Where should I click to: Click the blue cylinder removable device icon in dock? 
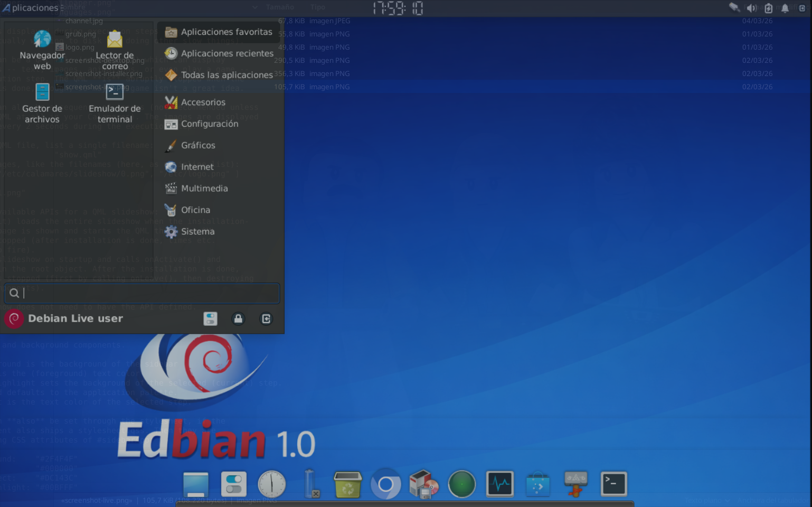click(x=310, y=484)
